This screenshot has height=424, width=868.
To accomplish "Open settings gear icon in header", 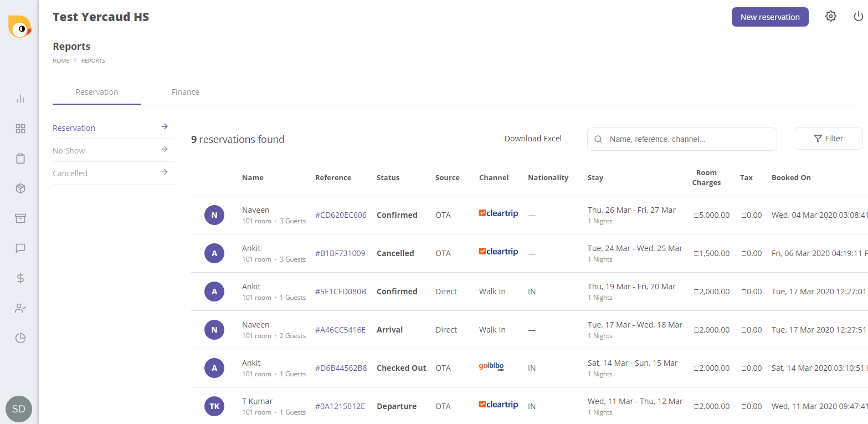I will click(830, 17).
